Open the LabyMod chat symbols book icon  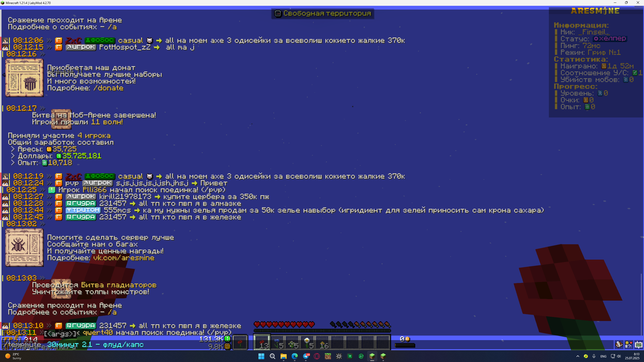pyautogui.click(x=619, y=344)
